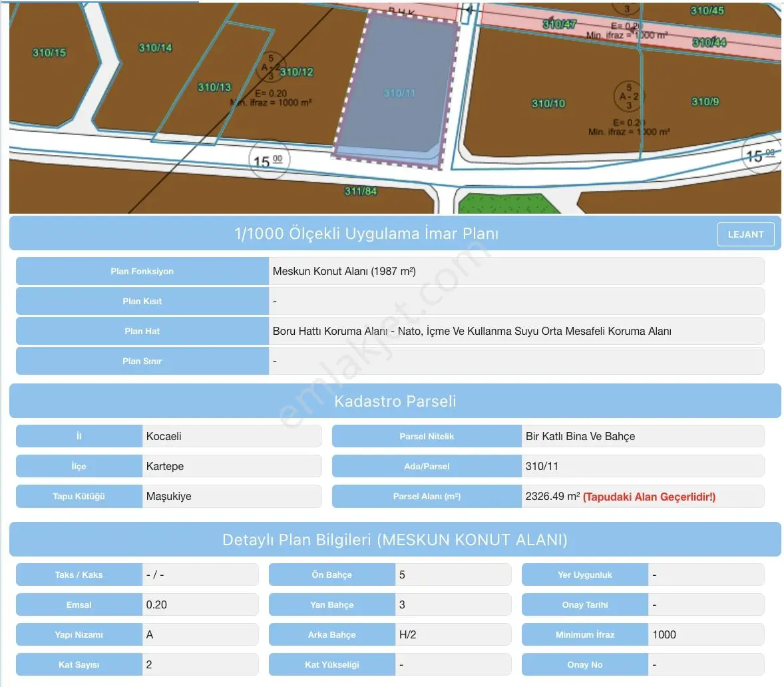Image resolution: width=784 pixels, height=687 pixels.
Task: Click the 'Plan Hat' label
Action: click(x=142, y=331)
